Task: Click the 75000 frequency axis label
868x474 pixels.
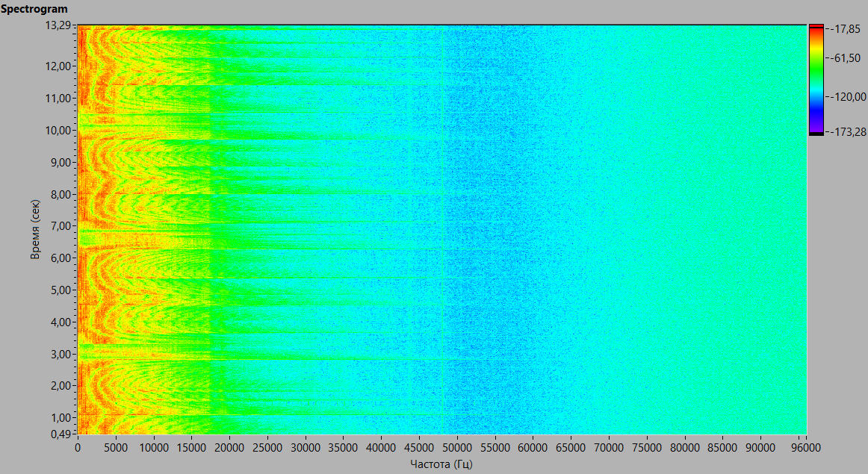Action: click(x=647, y=447)
